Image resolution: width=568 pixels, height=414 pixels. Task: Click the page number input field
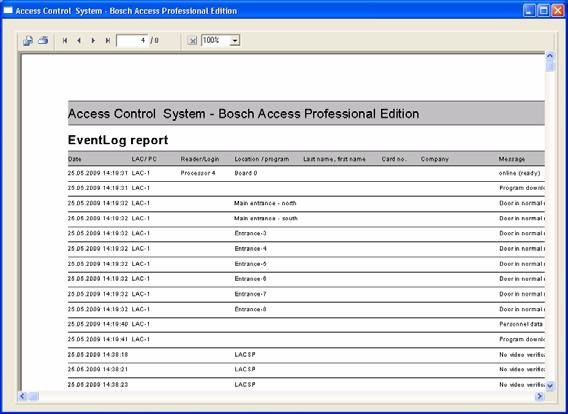pyautogui.click(x=132, y=41)
